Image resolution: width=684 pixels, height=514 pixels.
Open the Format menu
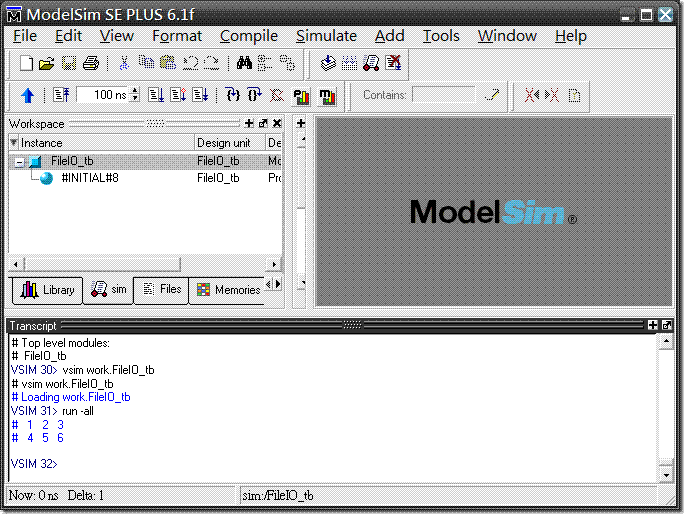[177, 36]
